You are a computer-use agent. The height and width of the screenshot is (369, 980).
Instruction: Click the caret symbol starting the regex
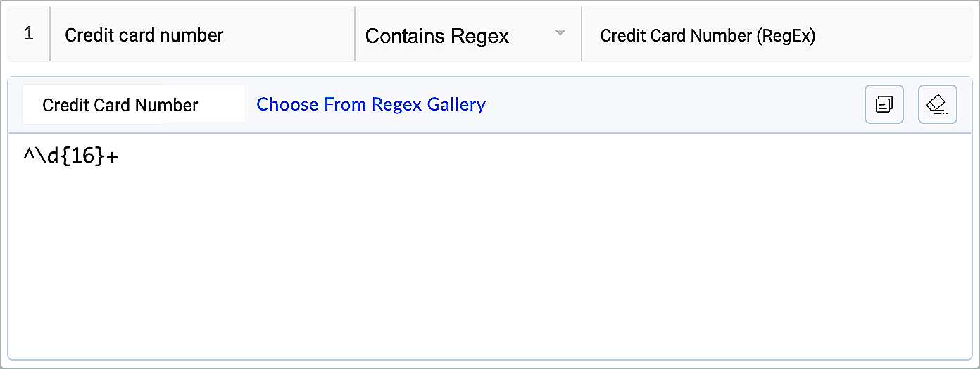click(x=27, y=156)
